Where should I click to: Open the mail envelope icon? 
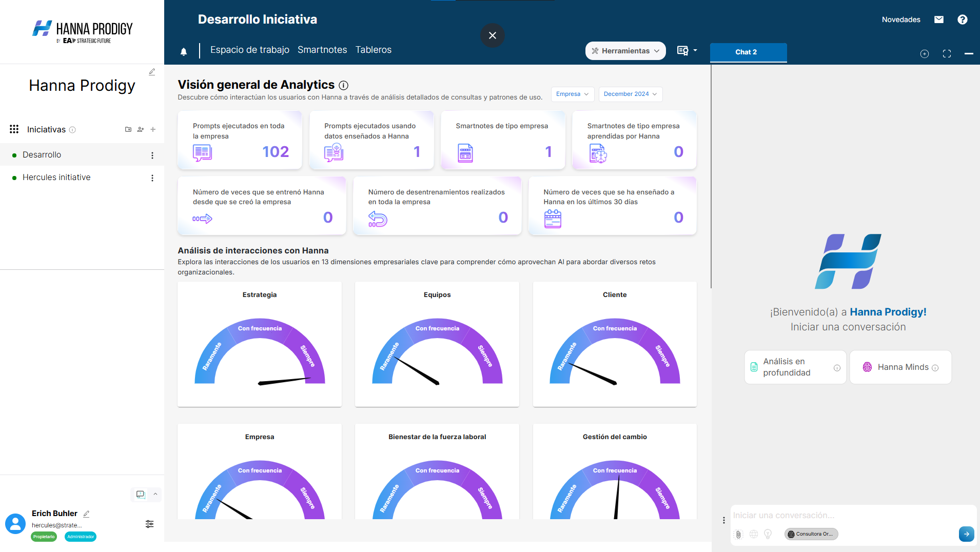[x=939, y=19]
